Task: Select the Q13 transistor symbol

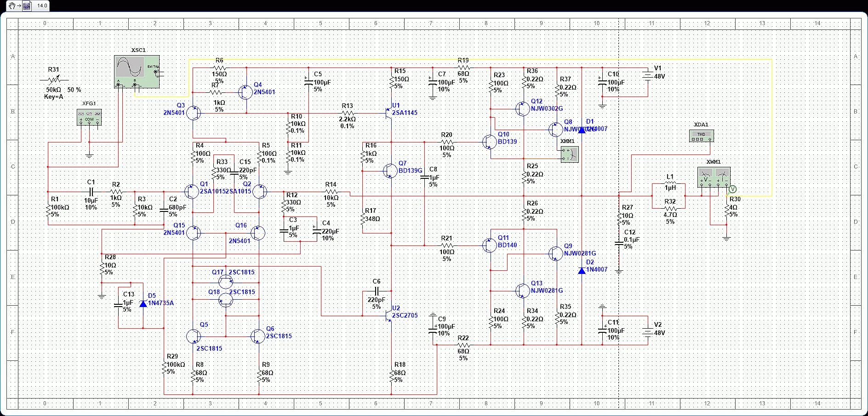Action: click(x=523, y=291)
